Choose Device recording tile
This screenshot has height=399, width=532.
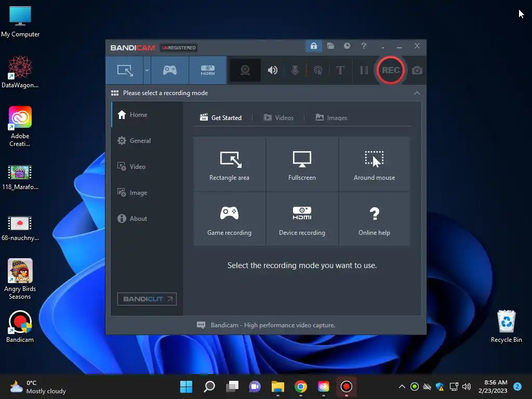tap(302, 219)
